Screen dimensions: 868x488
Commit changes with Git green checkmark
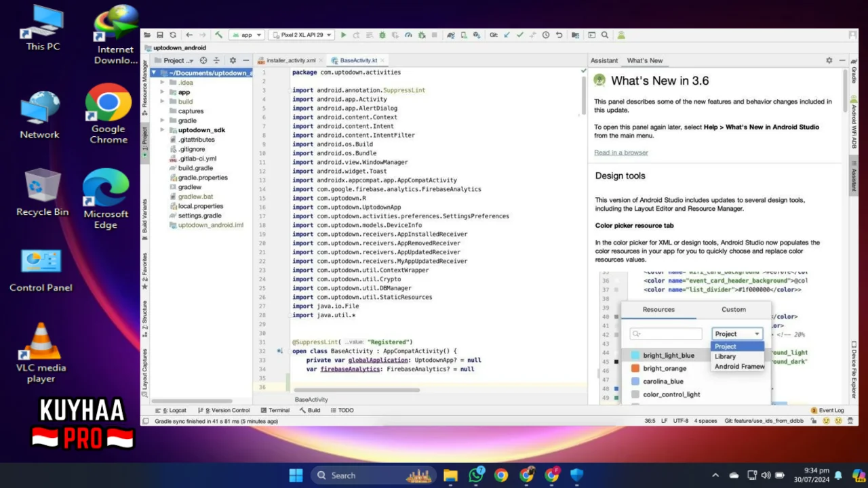pos(519,35)
